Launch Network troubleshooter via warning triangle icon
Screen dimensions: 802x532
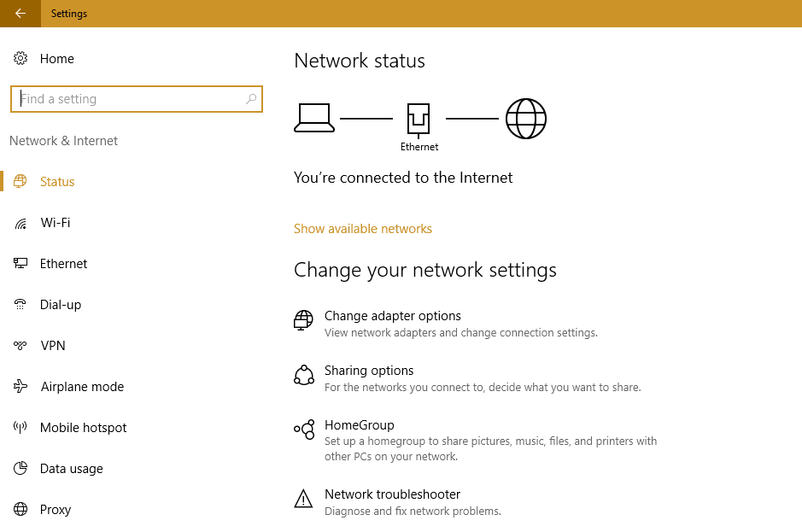coord(303,499)
